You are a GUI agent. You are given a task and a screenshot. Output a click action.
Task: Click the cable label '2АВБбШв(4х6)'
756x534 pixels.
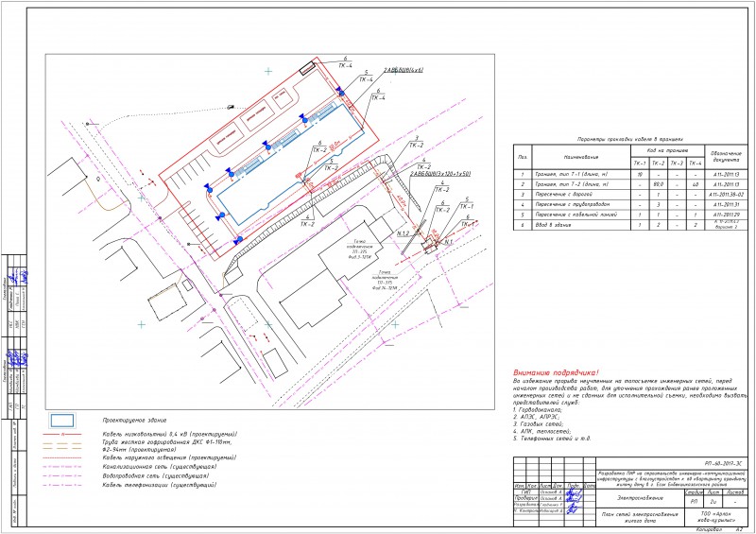[x=404, y=70]
